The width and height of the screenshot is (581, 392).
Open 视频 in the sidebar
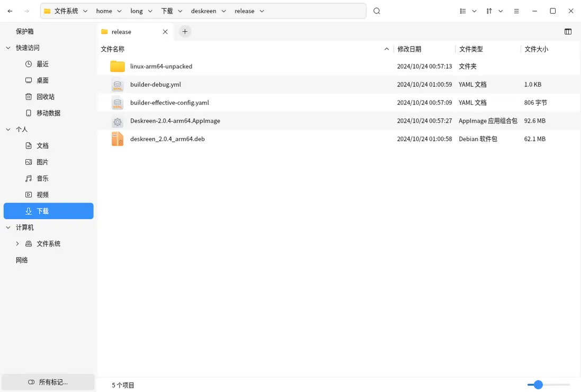[49, 195]
